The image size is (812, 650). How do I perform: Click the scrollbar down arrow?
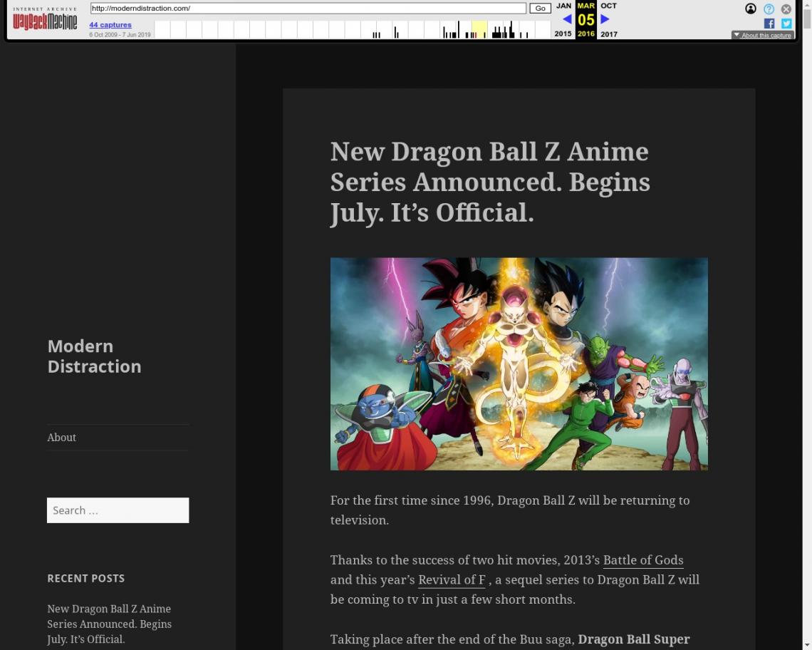coord(807,645)
